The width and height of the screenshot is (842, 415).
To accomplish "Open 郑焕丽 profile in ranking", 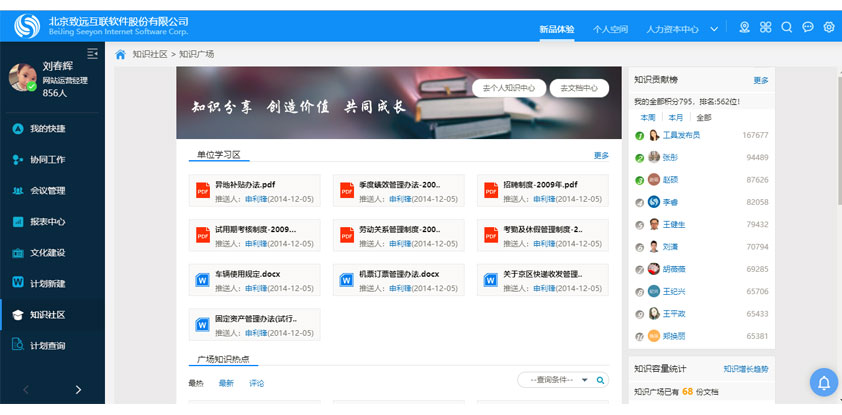I will point(674,336).
